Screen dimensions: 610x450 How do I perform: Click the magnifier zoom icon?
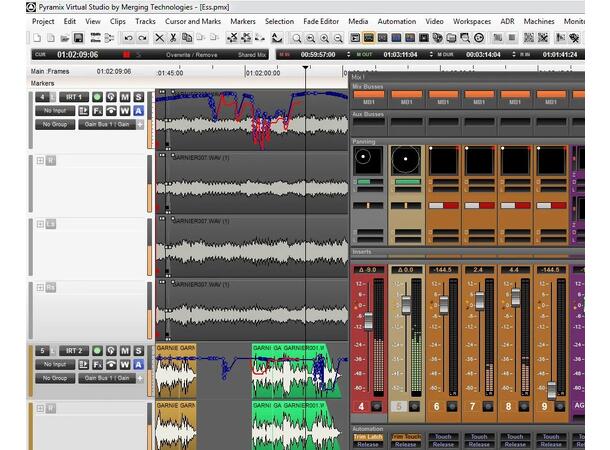click(x=296, y=38)
